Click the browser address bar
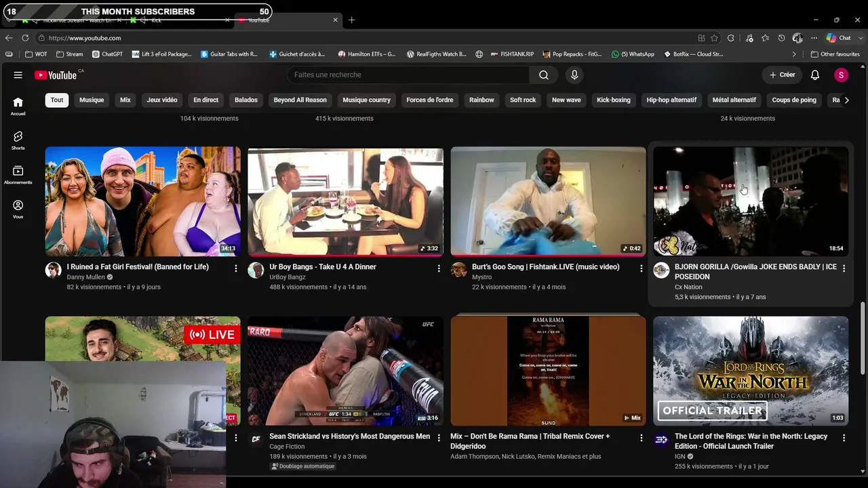 coord(366,38)
